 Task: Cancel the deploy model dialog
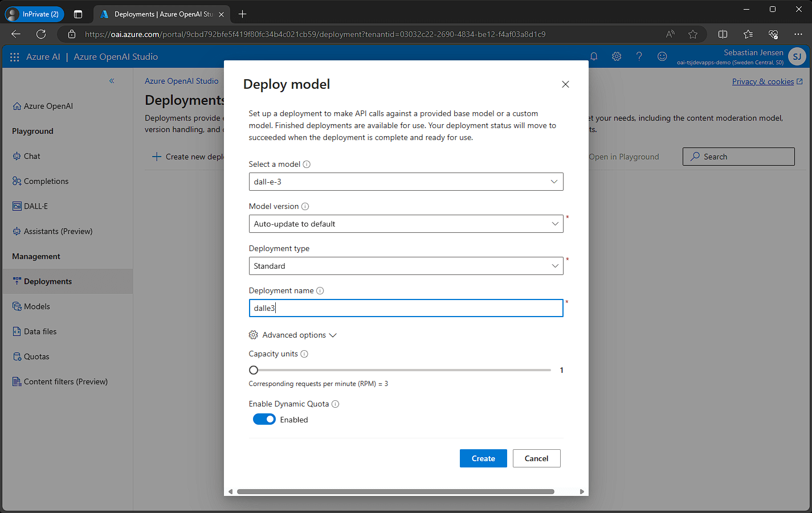pos(536,458)
